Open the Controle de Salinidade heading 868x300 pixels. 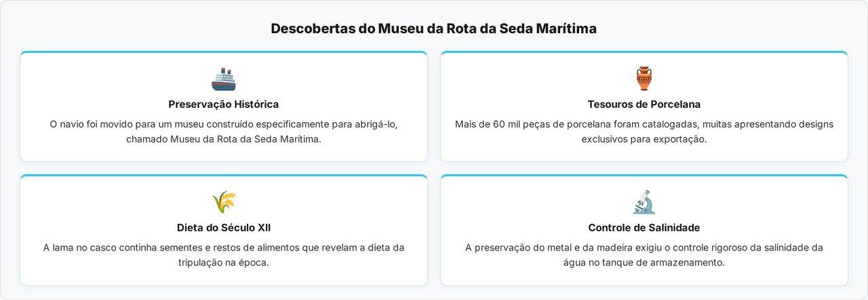pos(644,228)
